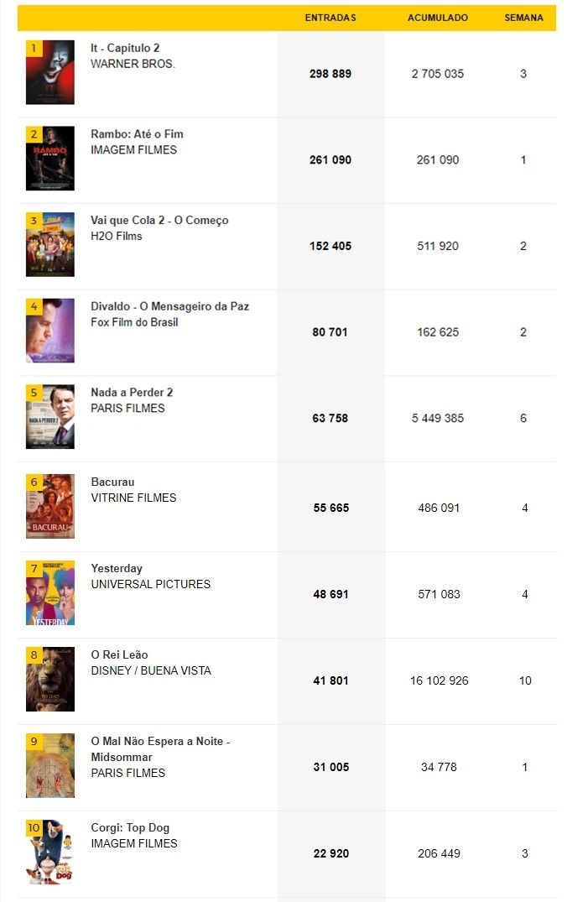Open the O Rei Leão title link
Image resolution: width=588 pixels, height=902 pixels.
tap(120, 654)
